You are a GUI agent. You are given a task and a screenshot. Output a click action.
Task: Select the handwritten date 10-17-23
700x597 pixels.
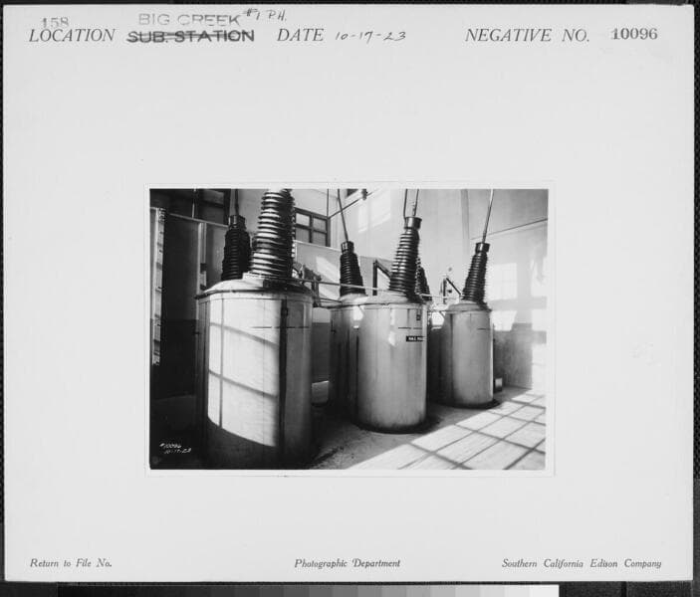click(x=369, y=36)
